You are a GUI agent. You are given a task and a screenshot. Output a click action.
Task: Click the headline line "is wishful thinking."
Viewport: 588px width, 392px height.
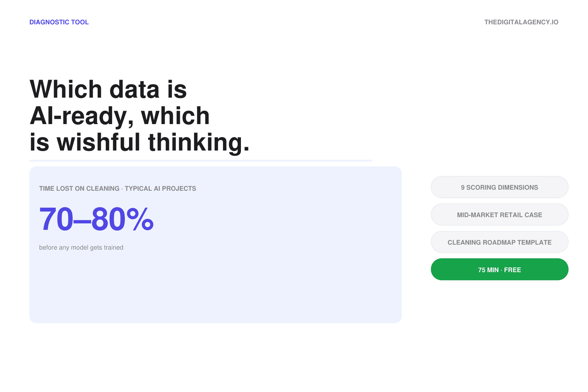pyautogui.click(x=140, y=142)
